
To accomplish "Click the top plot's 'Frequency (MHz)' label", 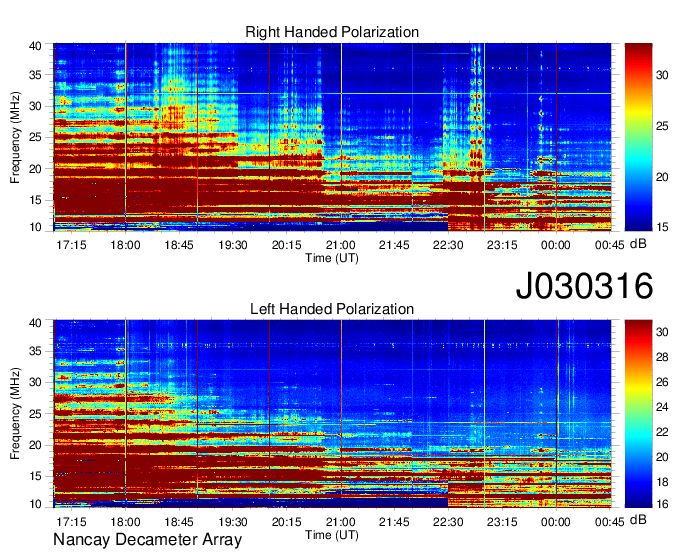I will click(15, 137).
